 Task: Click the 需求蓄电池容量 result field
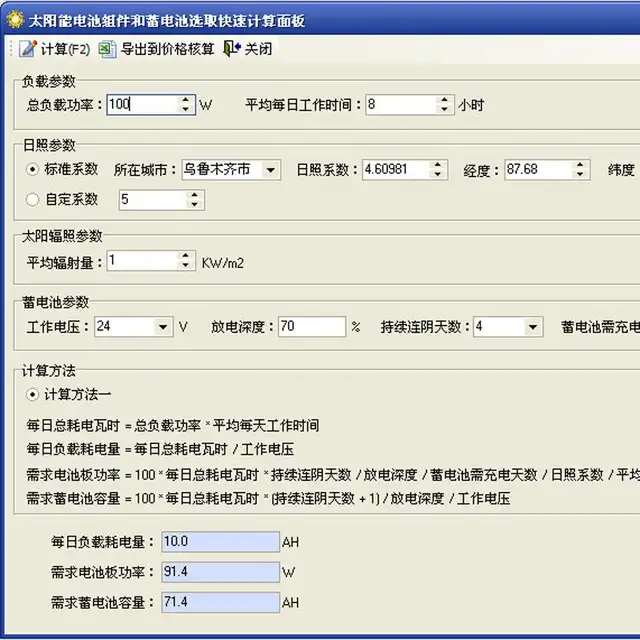(x=220, y=602)
